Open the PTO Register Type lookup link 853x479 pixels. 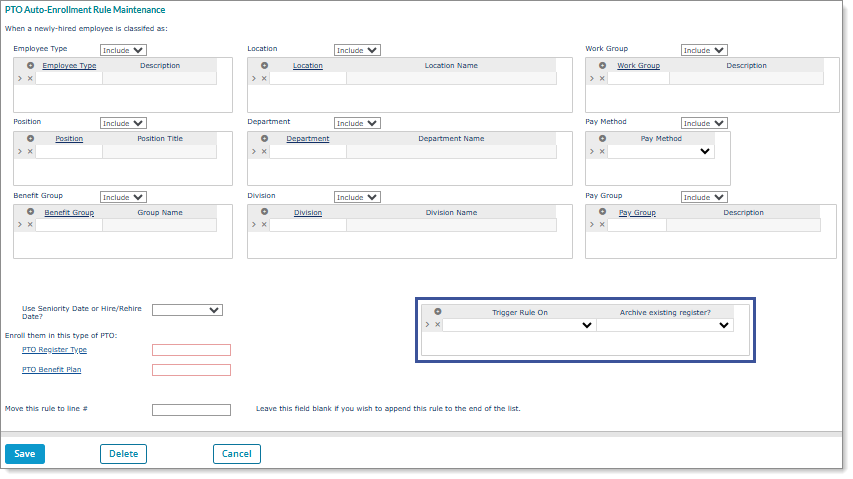54,350
